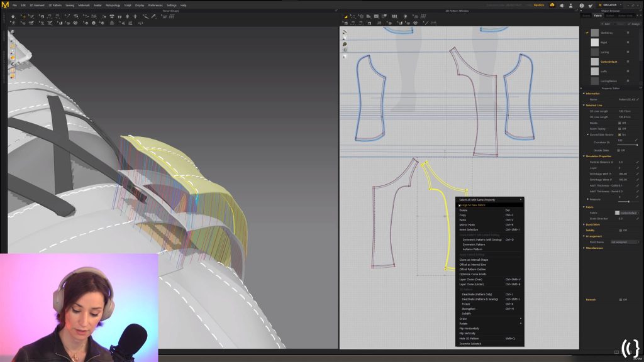This screenshot has height=362, width=644.
Task: Choose Layer Clone (Over) in context menu
Action: point(489,280)
